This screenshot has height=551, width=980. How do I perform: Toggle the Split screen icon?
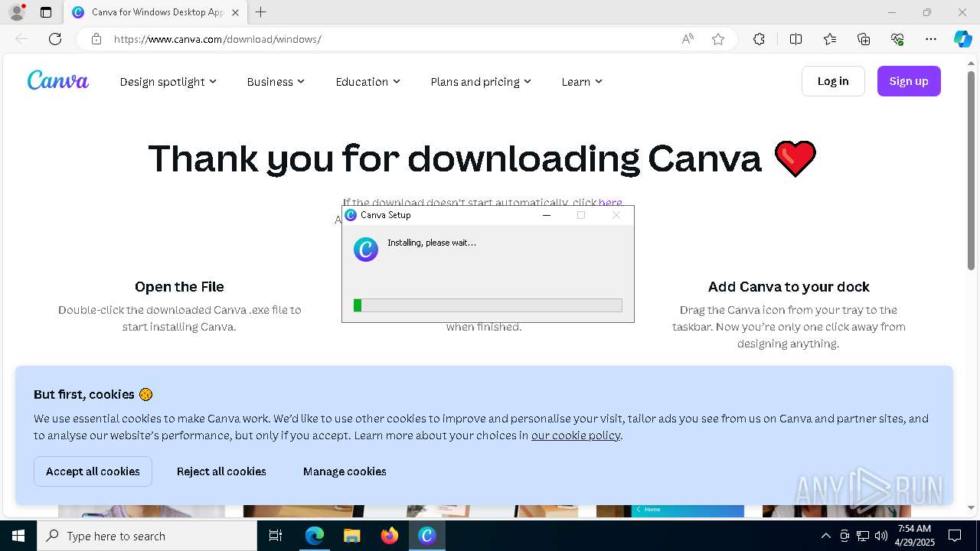click(x=795, y=39)
